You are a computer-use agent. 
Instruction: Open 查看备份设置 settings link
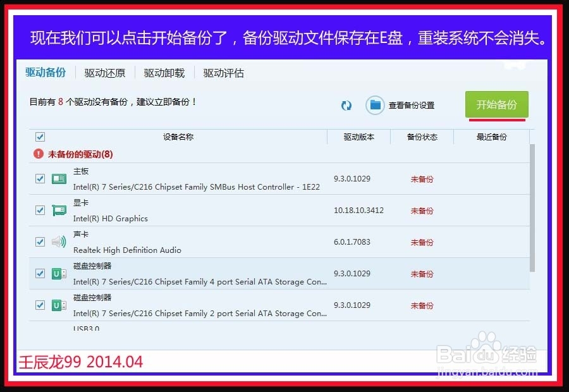tap(412, 106)
